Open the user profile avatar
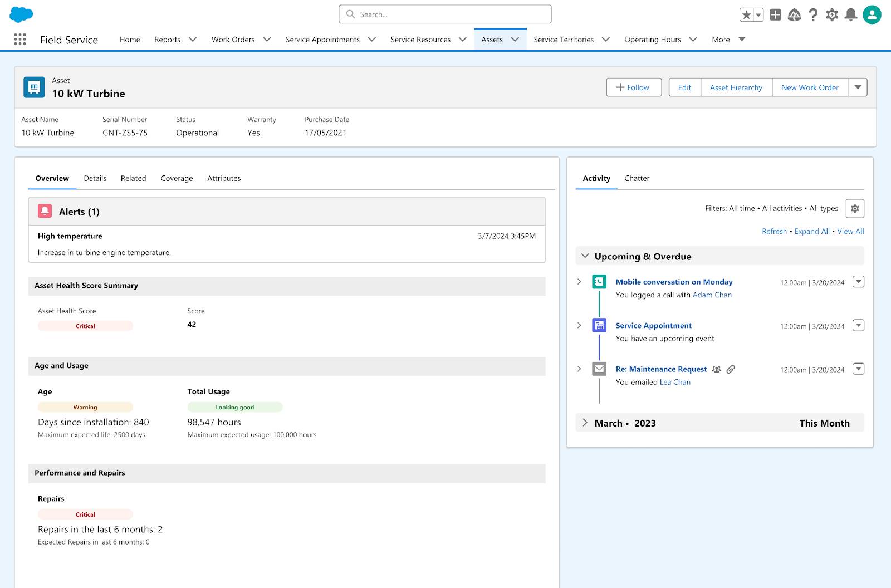 point(872,15)
